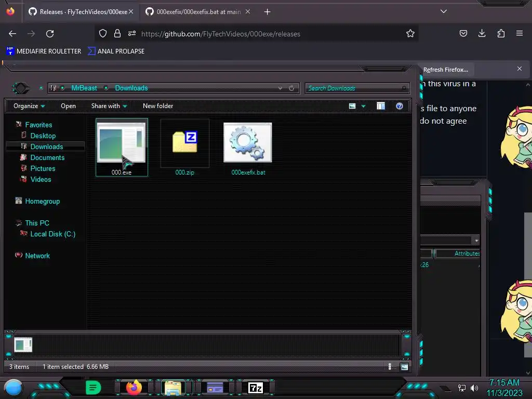
Task: Open MEDIAFIRE ROULETTER bookmark
Action: point(44,51)
